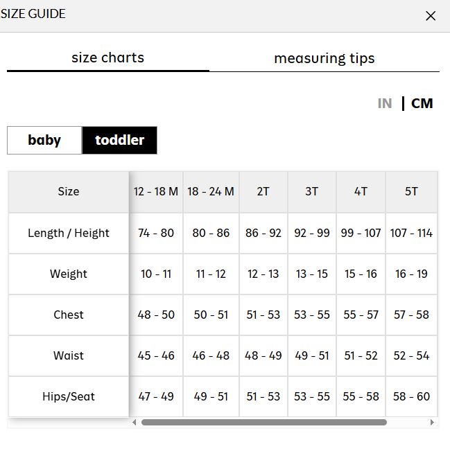
Task: Click the Chest row label
Action: click(69, 315)
